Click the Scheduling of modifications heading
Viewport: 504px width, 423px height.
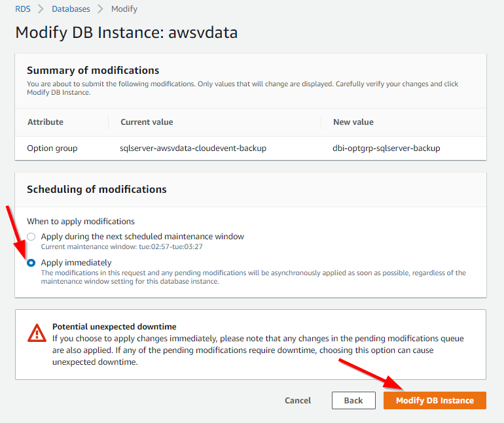96,190
